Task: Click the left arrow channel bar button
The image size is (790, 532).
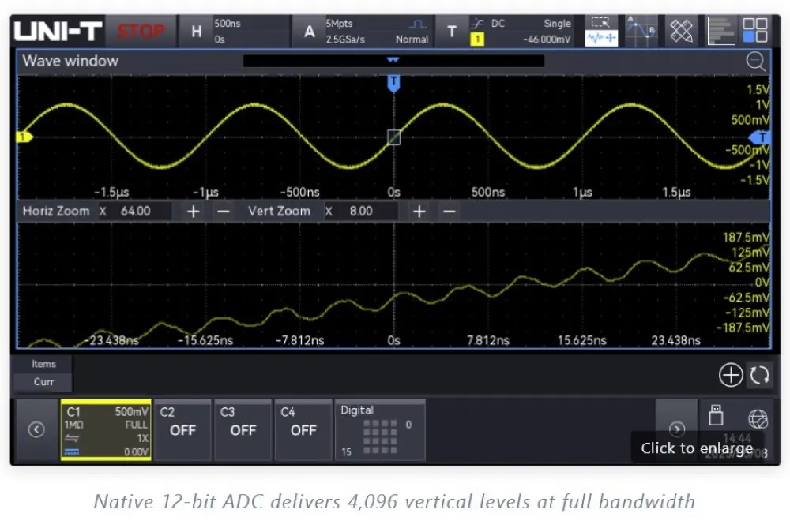Action: (36, 430)
